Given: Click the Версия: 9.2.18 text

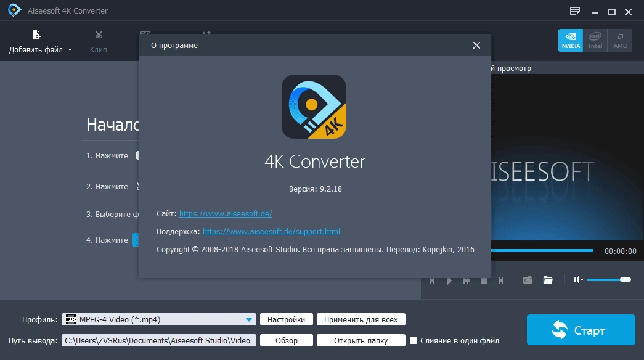Looking at the screenshot, I should [x=315, y=189].
